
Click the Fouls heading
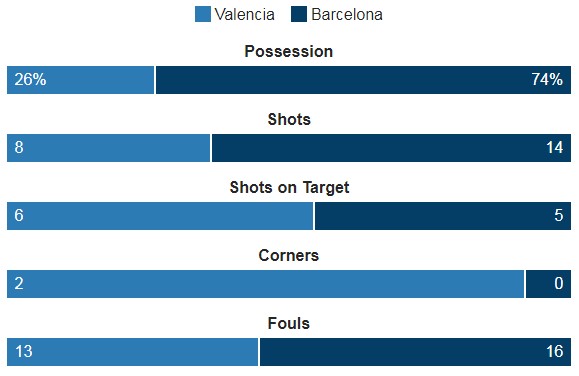coord(289,323)
